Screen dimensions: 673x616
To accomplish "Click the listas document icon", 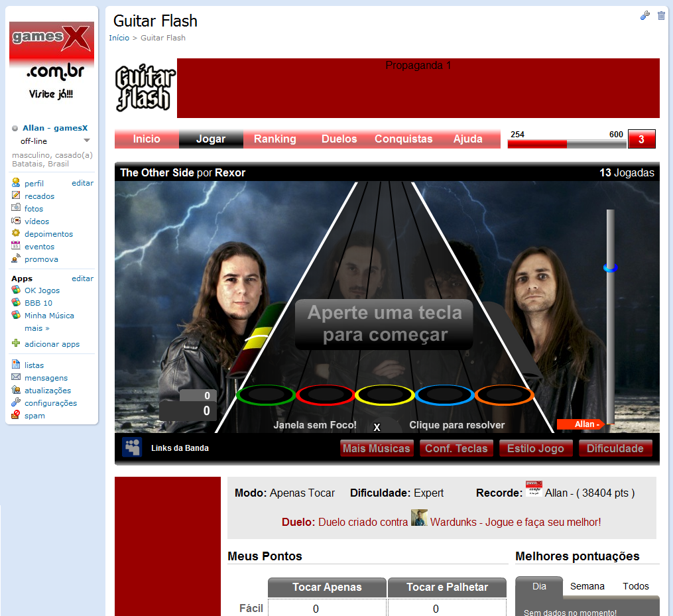I will [16, 365].
